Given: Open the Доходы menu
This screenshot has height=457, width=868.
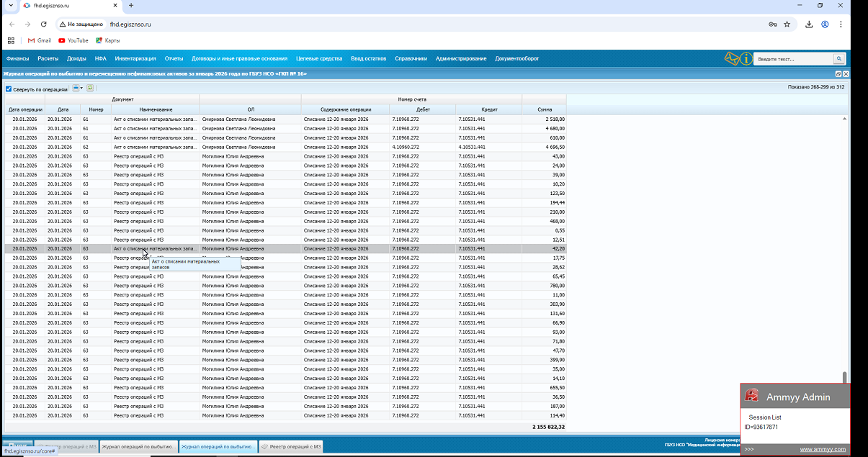Looking at the screenshot, I should coord(76,58).
